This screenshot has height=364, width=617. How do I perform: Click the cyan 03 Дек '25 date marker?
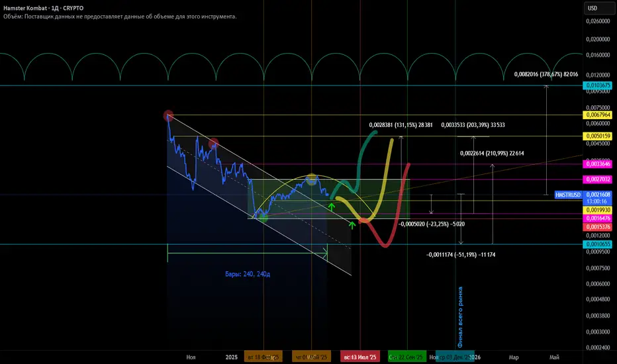[x=455, y=357]
